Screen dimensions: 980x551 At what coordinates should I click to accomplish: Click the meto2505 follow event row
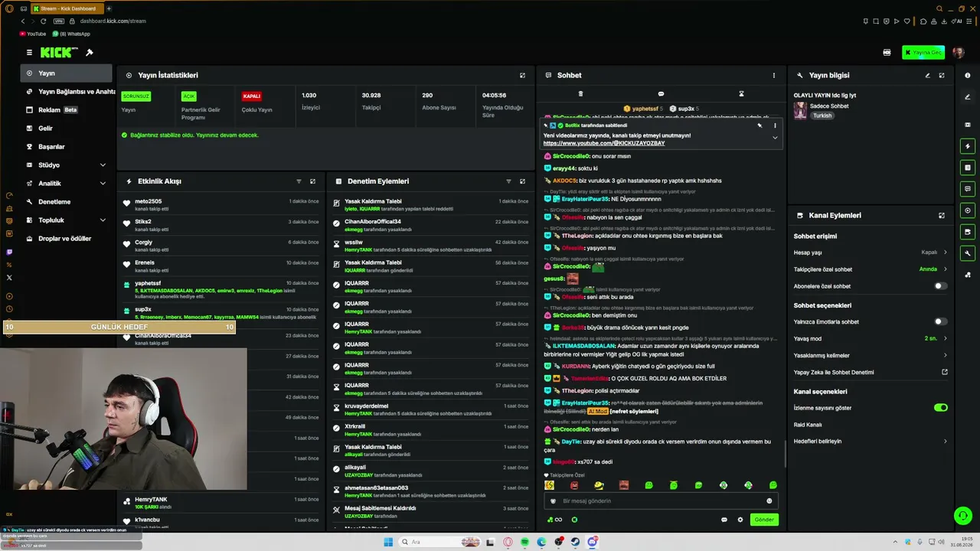pos(222,204)
